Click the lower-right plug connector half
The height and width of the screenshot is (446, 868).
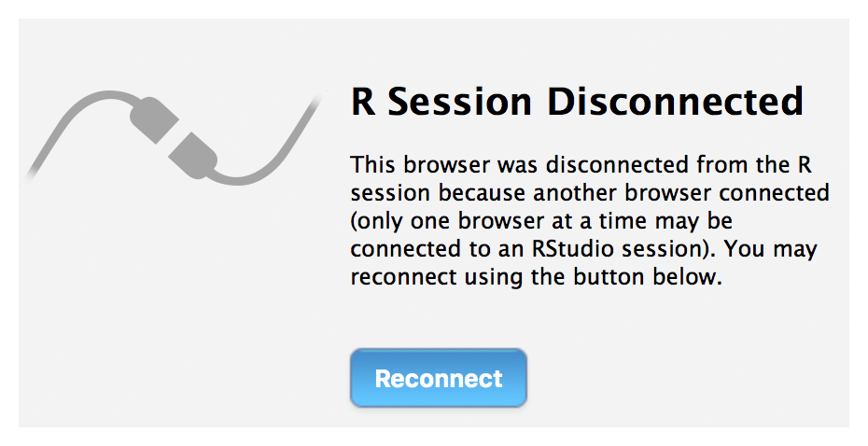tap(193, 156)
